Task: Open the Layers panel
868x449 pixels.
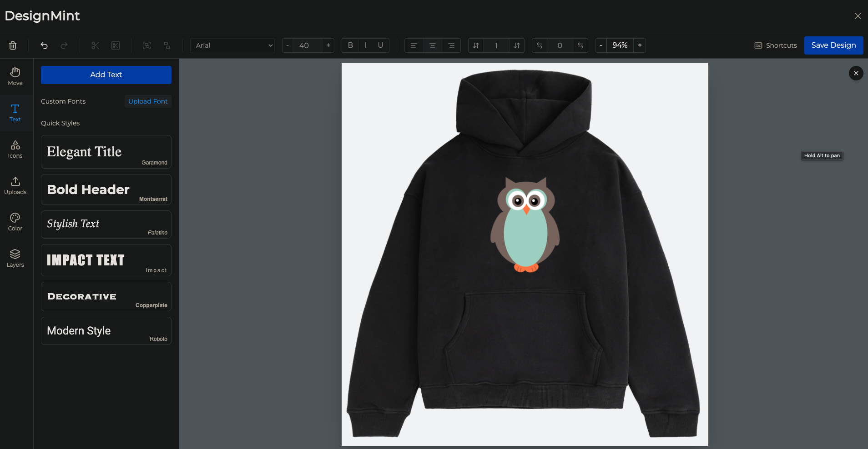Action: click(15, 258)
